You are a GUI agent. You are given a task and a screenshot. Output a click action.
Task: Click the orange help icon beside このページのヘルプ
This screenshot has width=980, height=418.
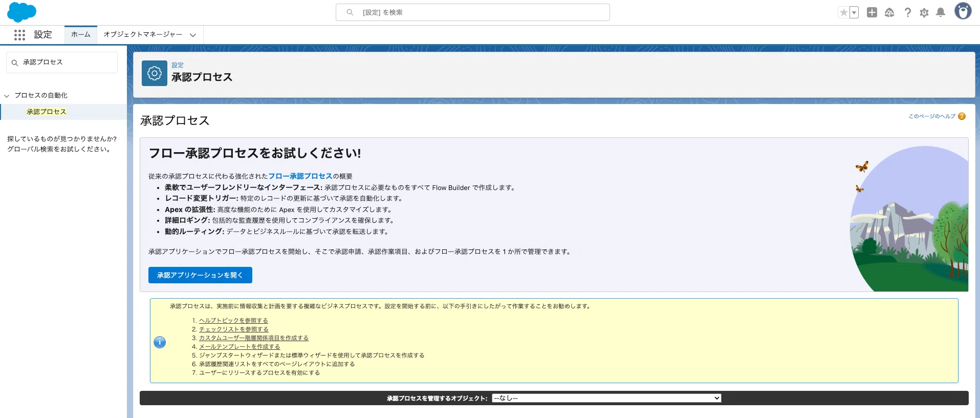click(x=962, y=116)
